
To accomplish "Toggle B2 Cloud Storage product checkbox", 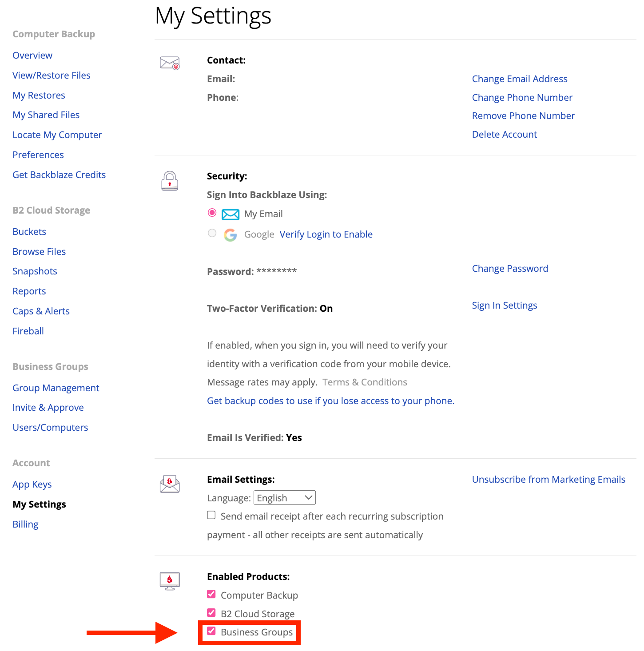I will [211, 613].
